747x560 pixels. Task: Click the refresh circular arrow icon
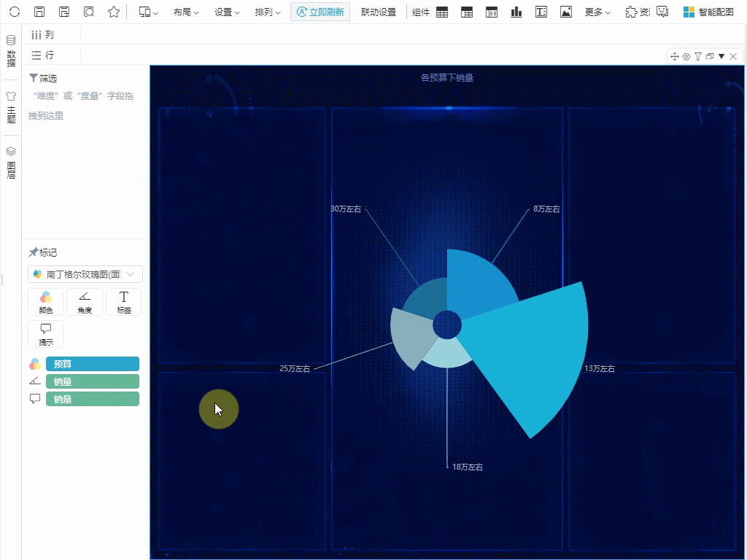pos(15,12)
